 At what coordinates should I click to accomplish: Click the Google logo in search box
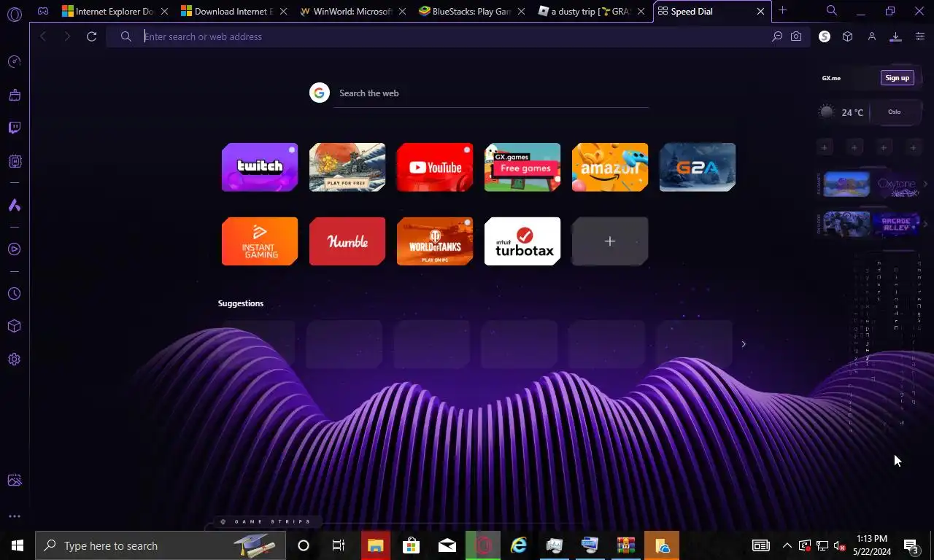(x=320, y=93)
